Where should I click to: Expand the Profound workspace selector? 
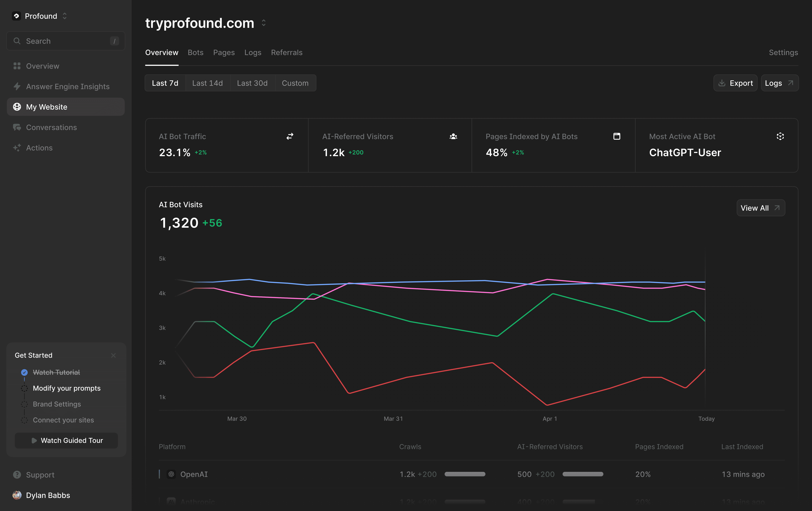click(64, 16)
